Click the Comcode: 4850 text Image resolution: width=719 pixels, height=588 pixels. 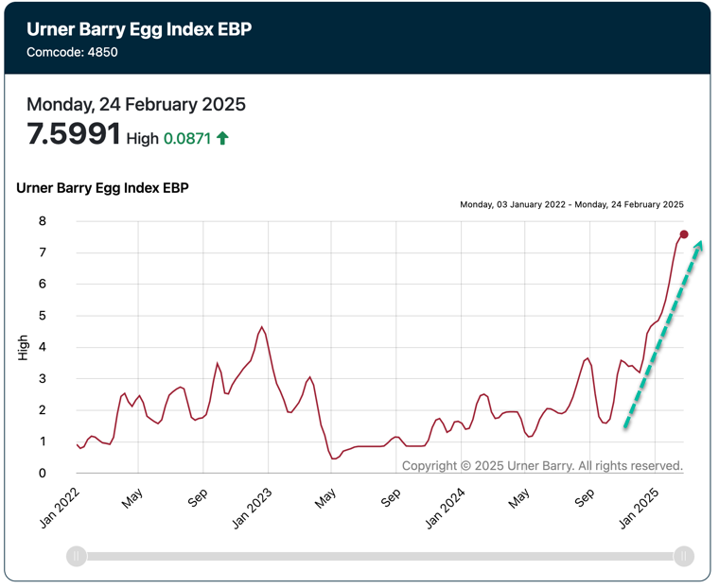pyautogui.click(x=72, y=52)
